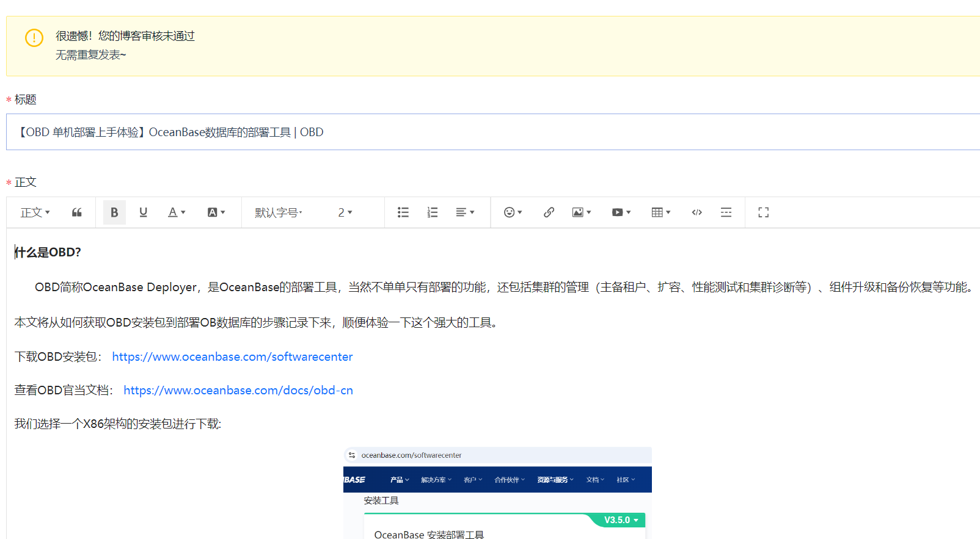The image size is (980, 539).
Task: Click 社区 menu in embedded screenshot
Action: point(626,480)
